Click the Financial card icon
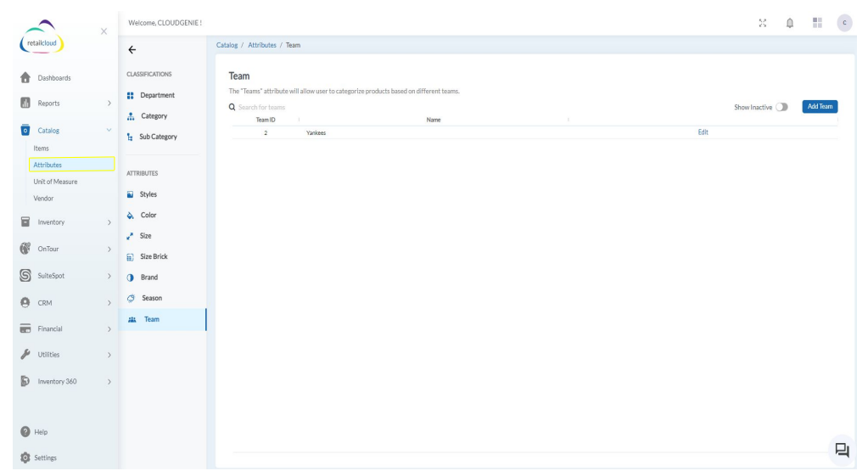The height and width of the screenshot is (471, 868). [25, 328]
